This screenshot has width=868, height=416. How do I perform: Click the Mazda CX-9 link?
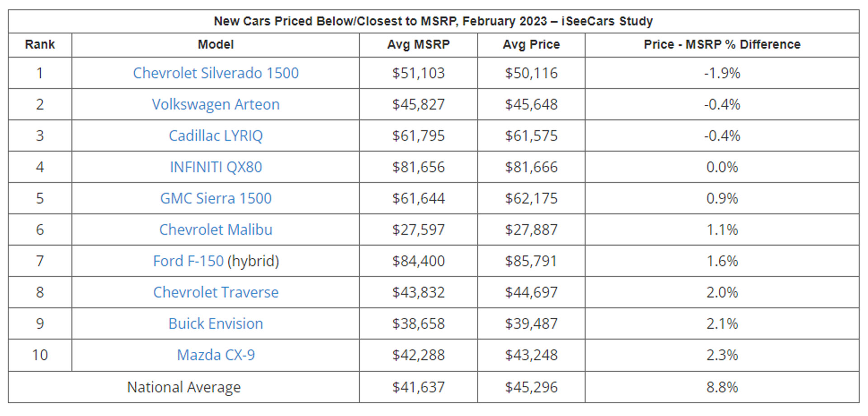(x=216, y=355)
